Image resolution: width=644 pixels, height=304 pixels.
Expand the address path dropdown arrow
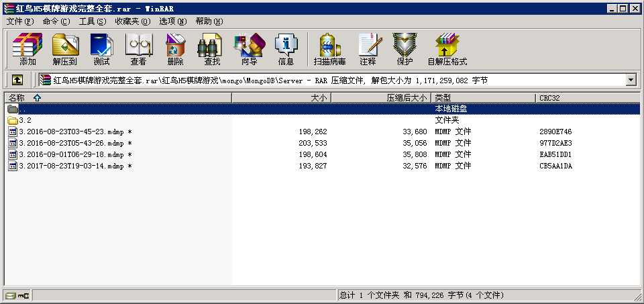pos(631,80)
